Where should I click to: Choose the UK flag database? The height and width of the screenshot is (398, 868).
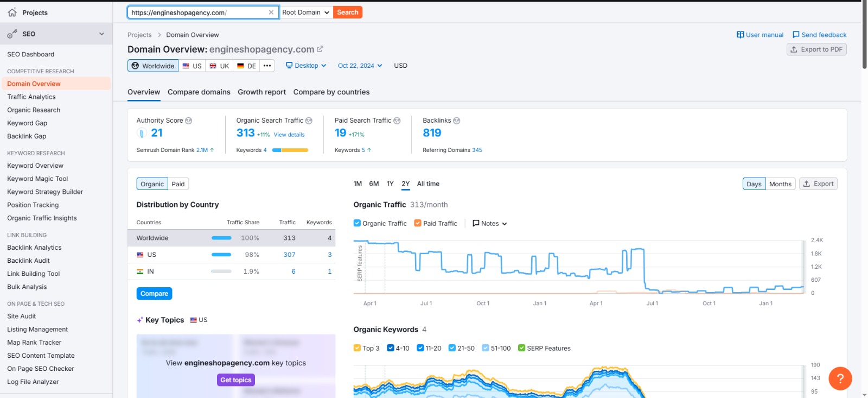(219, 66)
